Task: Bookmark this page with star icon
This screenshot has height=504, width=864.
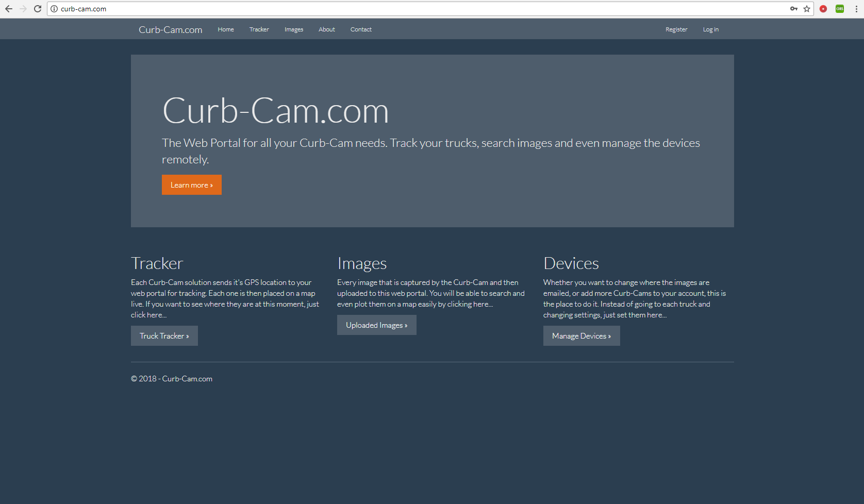Action: 807,9
